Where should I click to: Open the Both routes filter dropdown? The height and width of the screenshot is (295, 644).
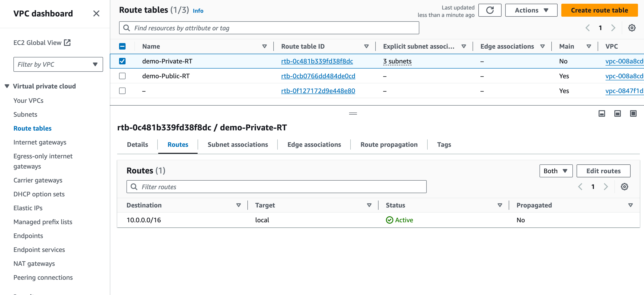click(x=556, y=171)
